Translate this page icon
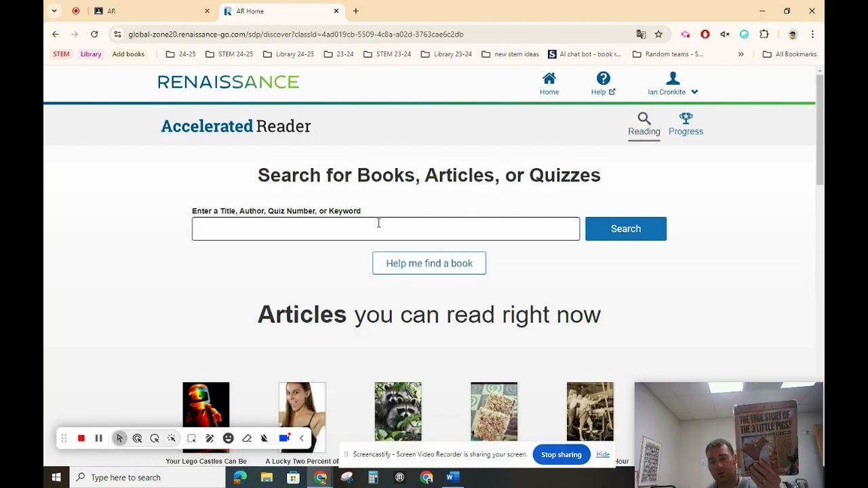Viewport: 868px width, 488px height. (641, 34)
